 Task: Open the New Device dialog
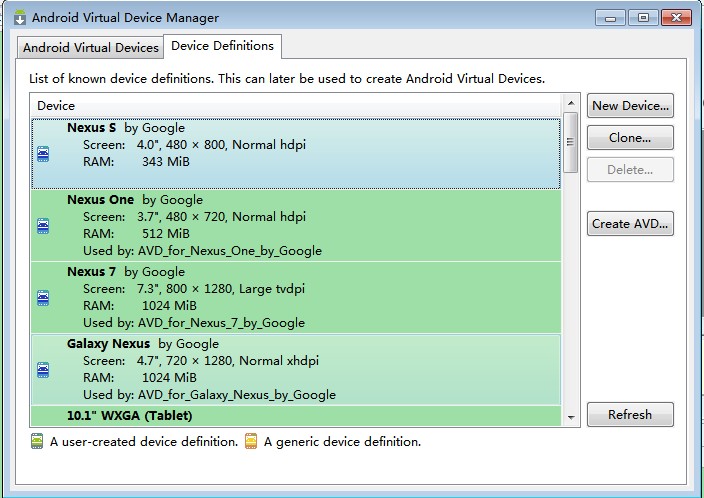630,106
